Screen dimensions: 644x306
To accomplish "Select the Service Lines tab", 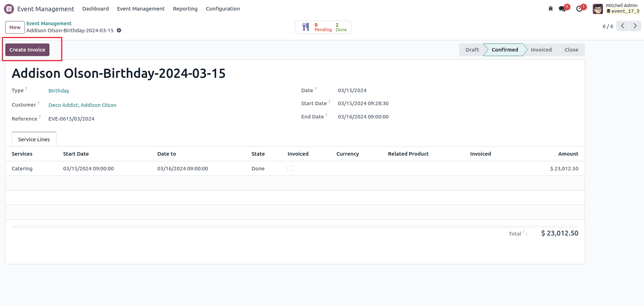I will pos(34,139).
